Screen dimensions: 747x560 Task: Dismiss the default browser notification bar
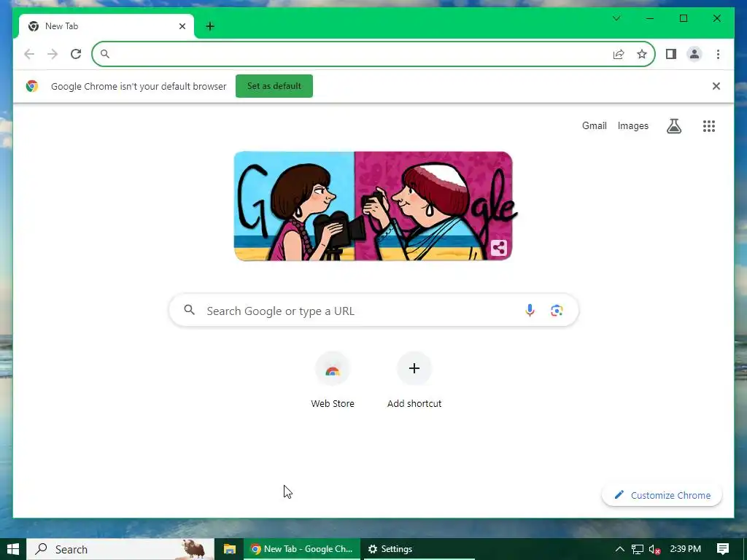716,86
